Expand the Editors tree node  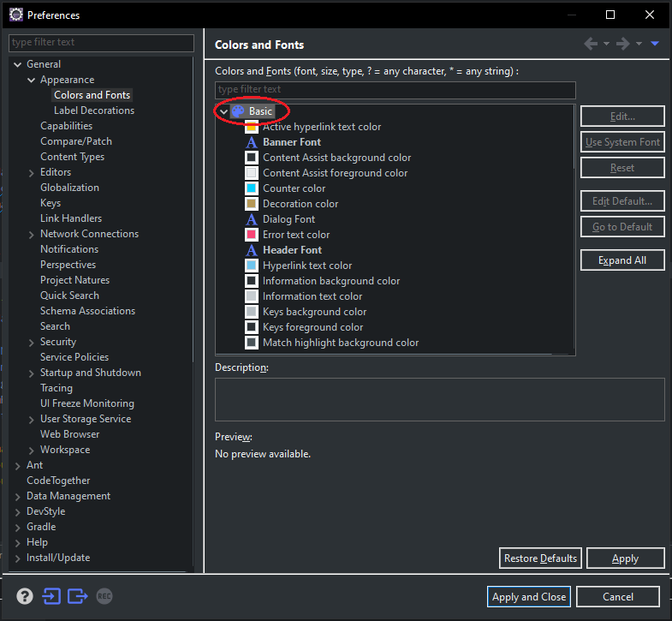(32, 172)
